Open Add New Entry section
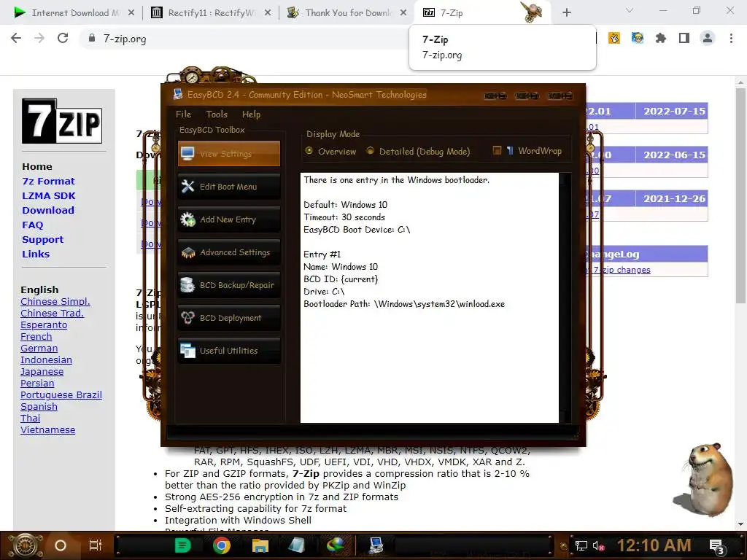The image size is (747, 560). 229,219
